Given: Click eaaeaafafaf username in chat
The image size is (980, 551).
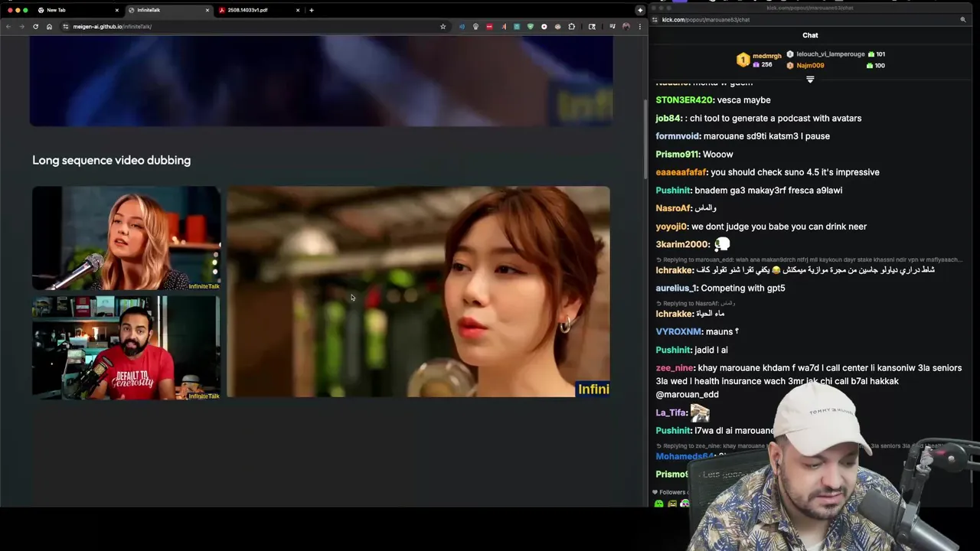Looking at the screenshot, I should [x=681, y=172].
